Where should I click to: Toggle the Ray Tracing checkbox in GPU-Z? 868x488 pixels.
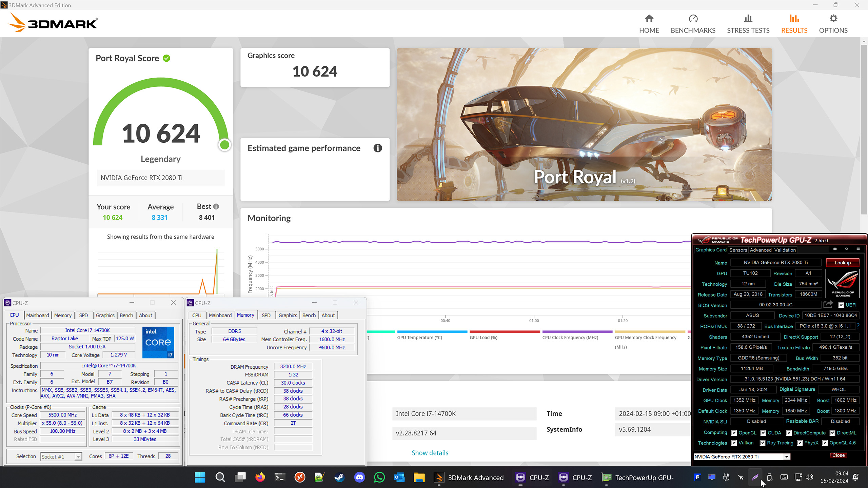763,443
